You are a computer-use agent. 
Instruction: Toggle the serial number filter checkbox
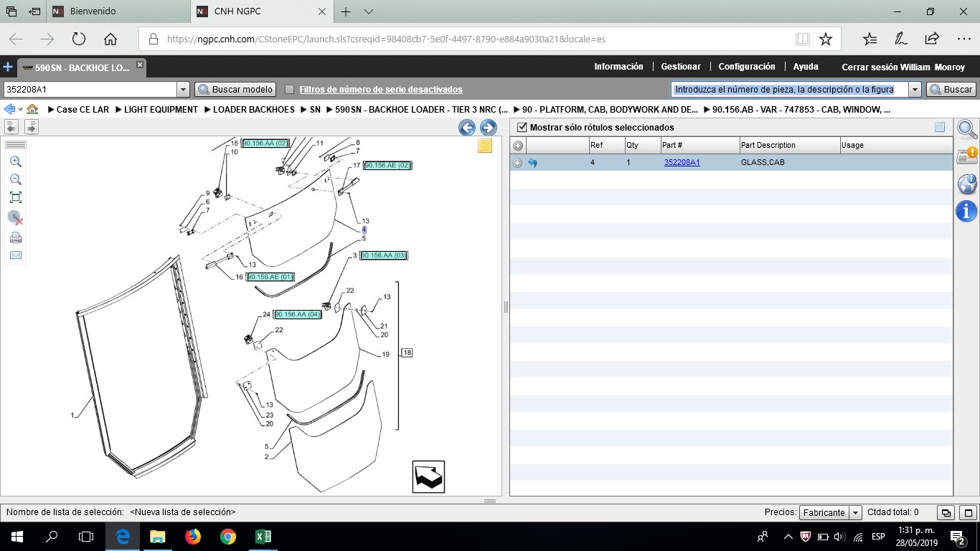(x=290, y=90)
